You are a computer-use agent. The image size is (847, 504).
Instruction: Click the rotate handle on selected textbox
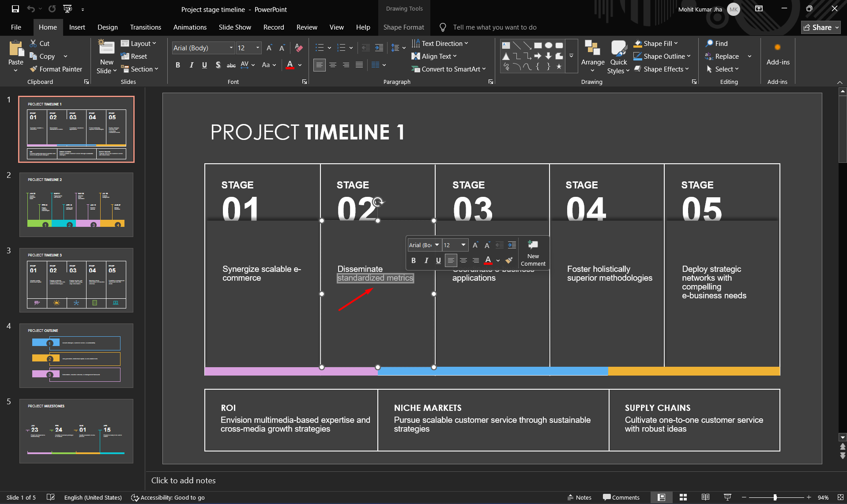coord(378,202)
